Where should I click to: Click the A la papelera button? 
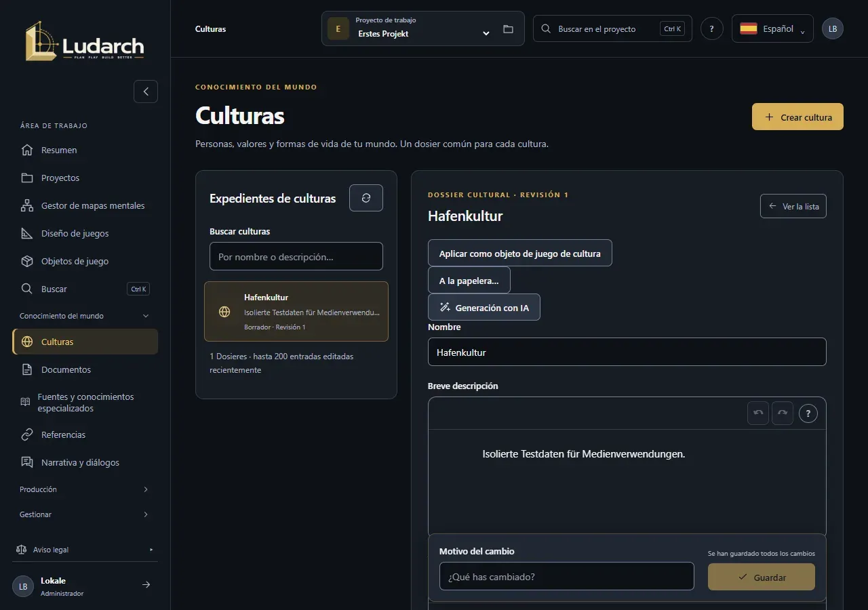click(469, 280)
